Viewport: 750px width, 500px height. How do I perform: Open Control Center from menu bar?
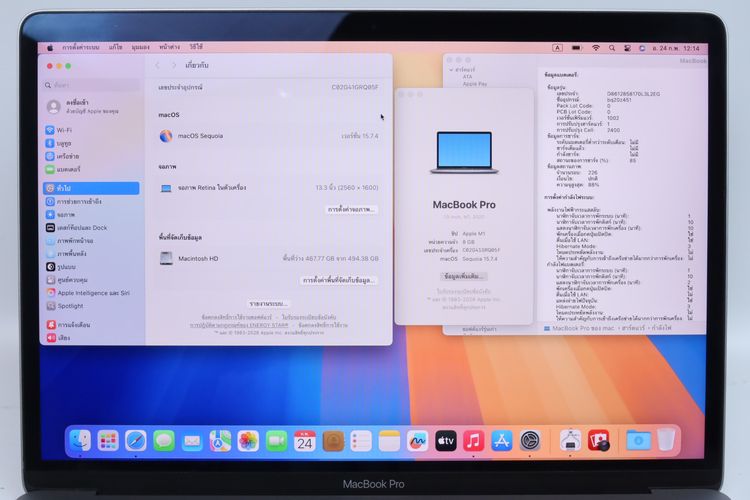[627, 48]
